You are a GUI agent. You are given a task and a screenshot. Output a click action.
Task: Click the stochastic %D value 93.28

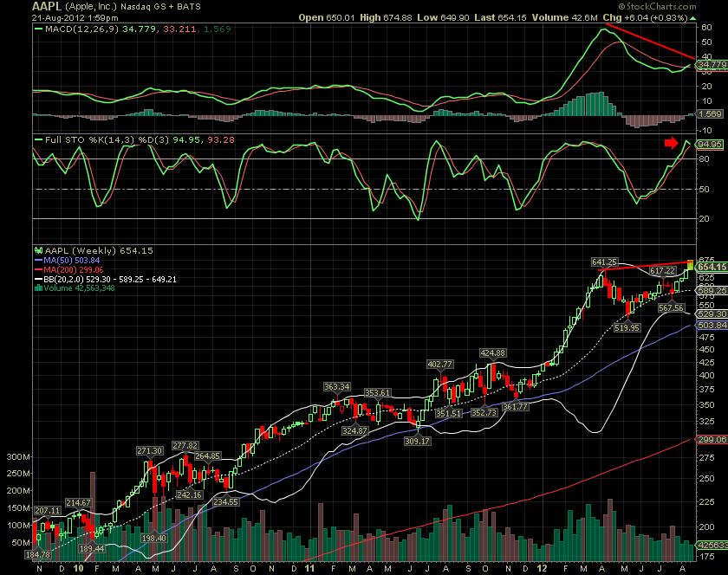point(220,139)
